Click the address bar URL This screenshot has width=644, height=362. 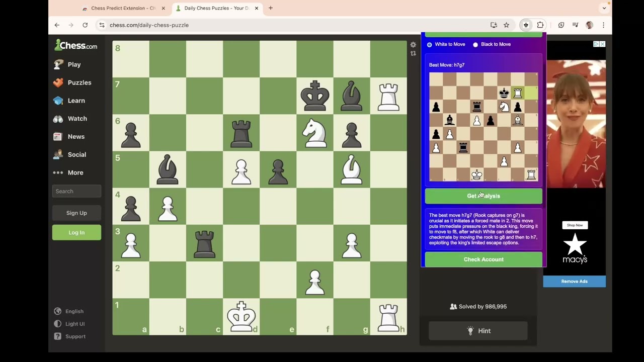[x=149, y=25]
